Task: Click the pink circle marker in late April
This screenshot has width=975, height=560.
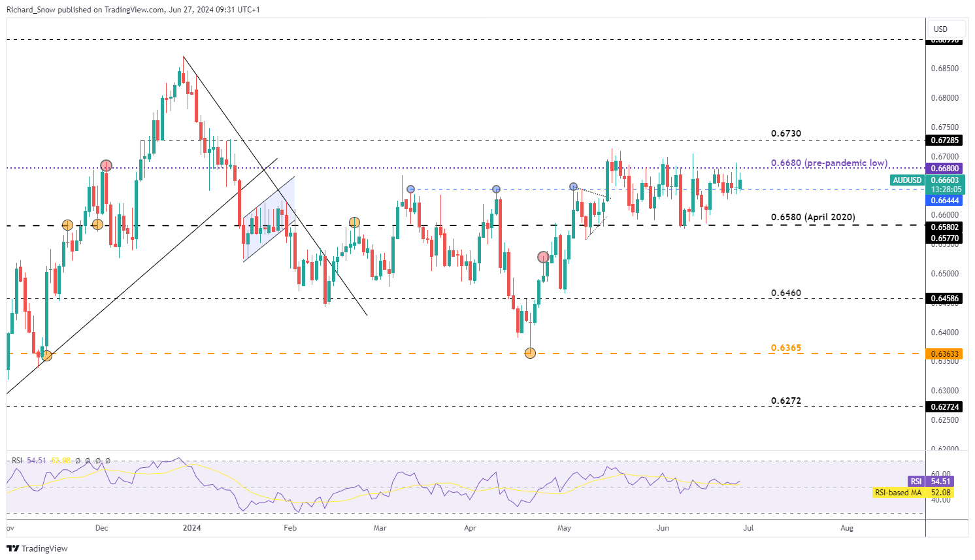Action: [x=543, y=257]
